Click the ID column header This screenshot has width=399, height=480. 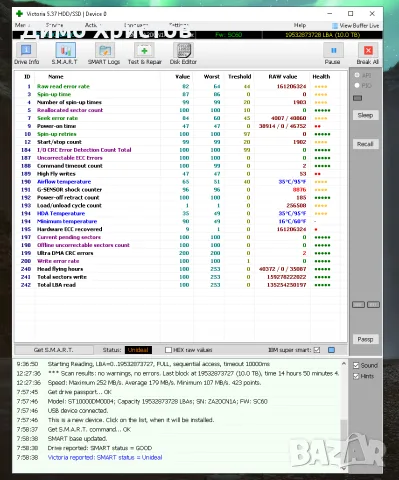coord(27,77)
